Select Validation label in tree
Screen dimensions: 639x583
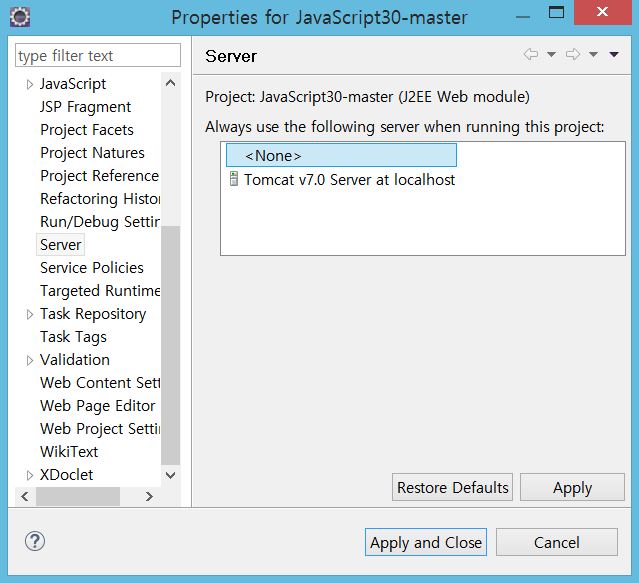[x=75, y=360]
